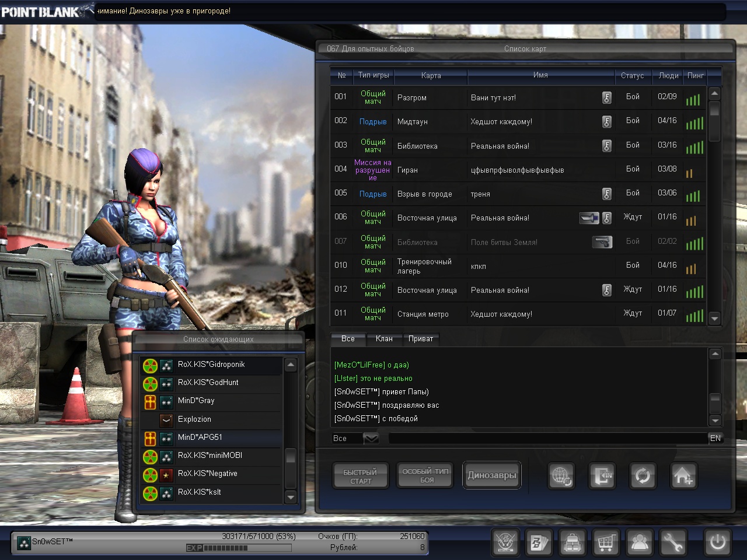Screen dimensions: 747x560
Task: Switch to the Клан chat tab
Action: coord(384,338)
